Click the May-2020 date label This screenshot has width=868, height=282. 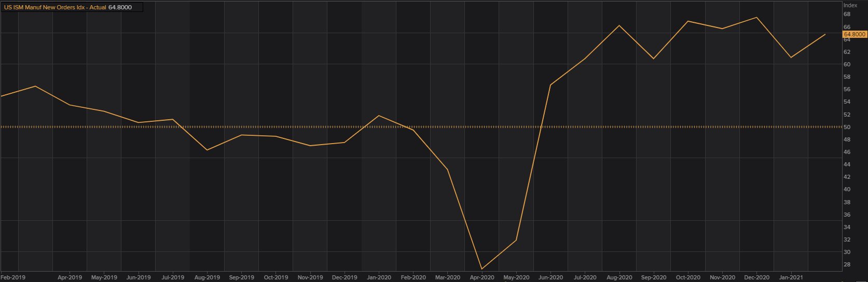click(516, 277)
